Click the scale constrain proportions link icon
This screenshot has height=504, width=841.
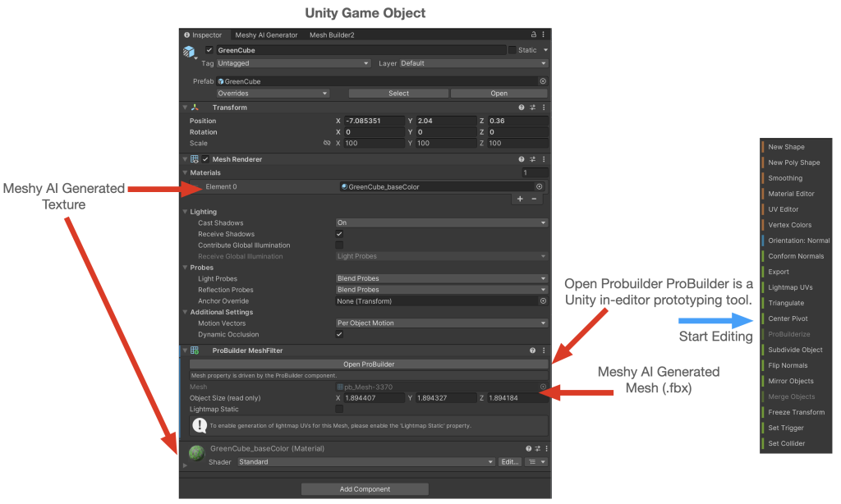[x=327, y=143]
